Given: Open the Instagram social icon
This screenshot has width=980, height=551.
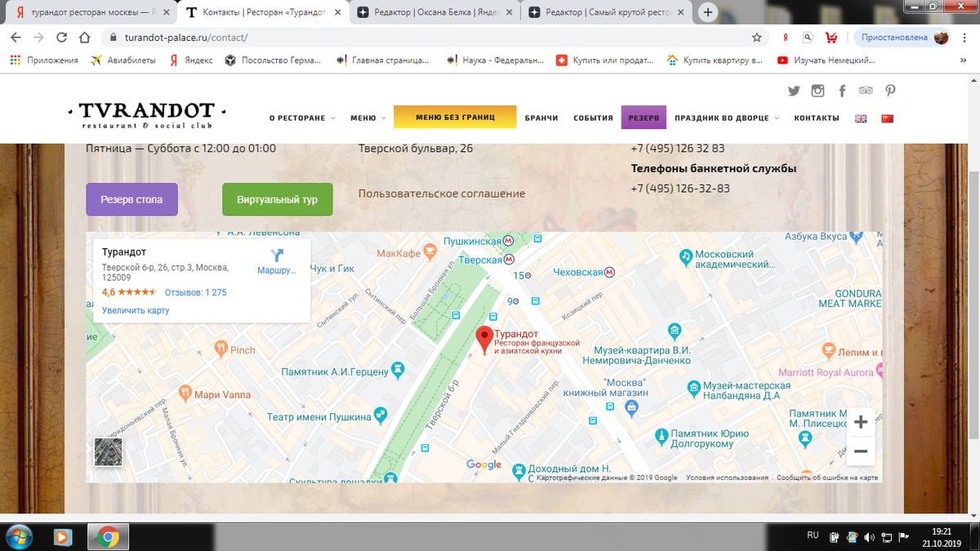Looking at the screenshot, I should pos(817,91).
